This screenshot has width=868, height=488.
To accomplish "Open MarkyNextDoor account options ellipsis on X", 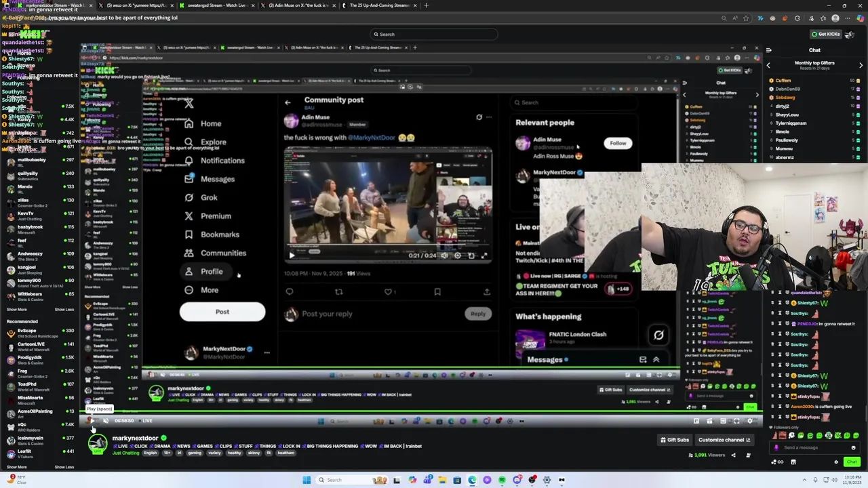I will [x=267, y=352].
